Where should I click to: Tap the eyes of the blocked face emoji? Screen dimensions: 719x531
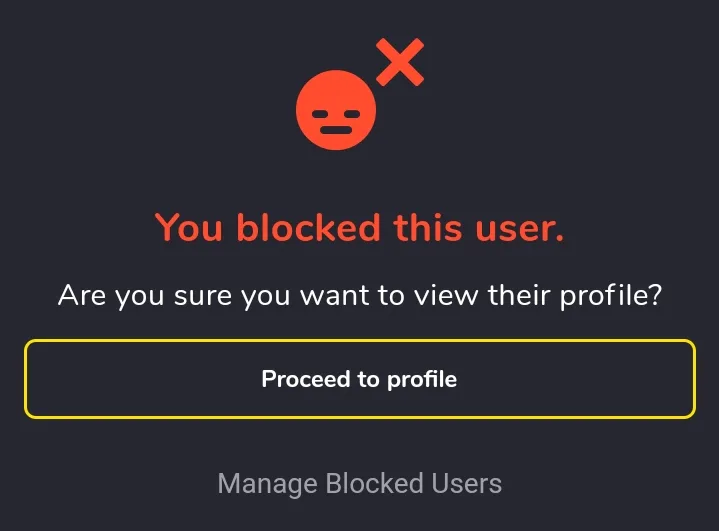[x=336, y=113]
